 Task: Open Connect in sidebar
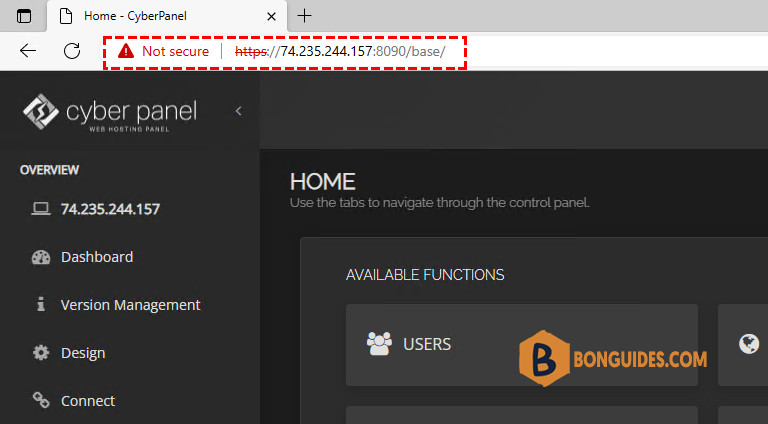88,401
